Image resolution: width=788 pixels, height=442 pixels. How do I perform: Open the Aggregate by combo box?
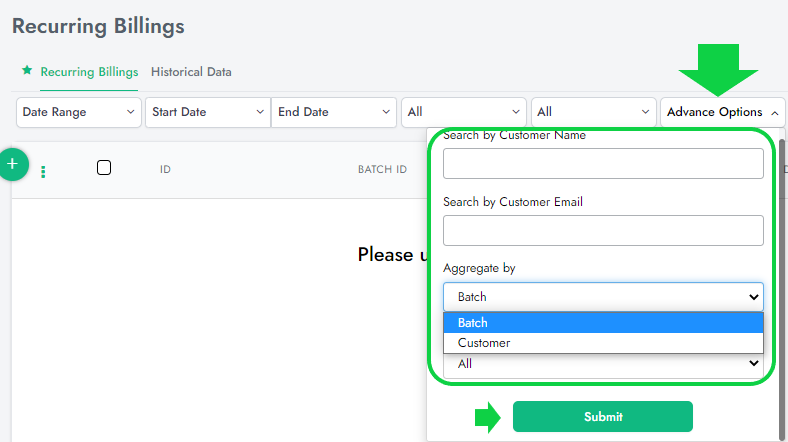point(603,297)
